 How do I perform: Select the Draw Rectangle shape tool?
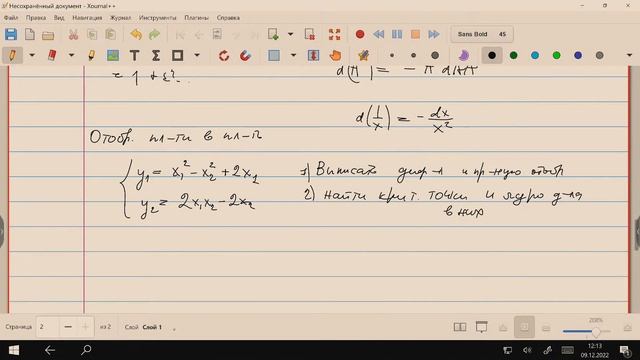coord(177,56)
